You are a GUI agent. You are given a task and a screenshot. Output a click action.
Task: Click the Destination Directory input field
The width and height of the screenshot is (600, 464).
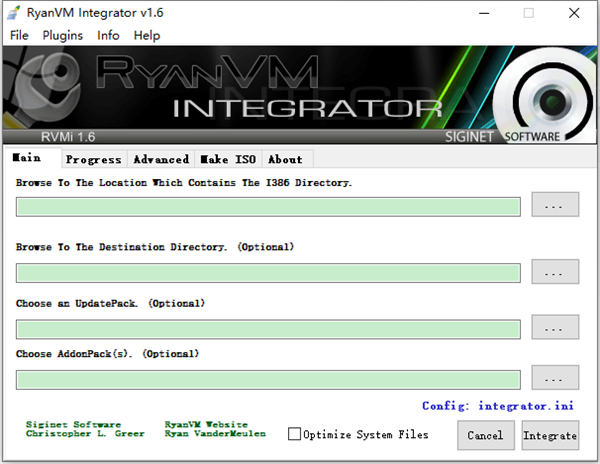click(x=268, y=273)
